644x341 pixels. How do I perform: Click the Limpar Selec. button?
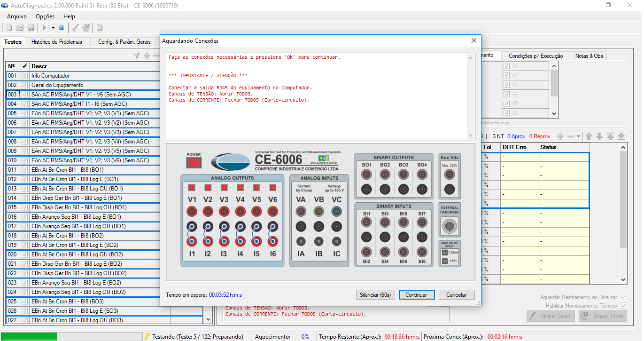[551, 316]
